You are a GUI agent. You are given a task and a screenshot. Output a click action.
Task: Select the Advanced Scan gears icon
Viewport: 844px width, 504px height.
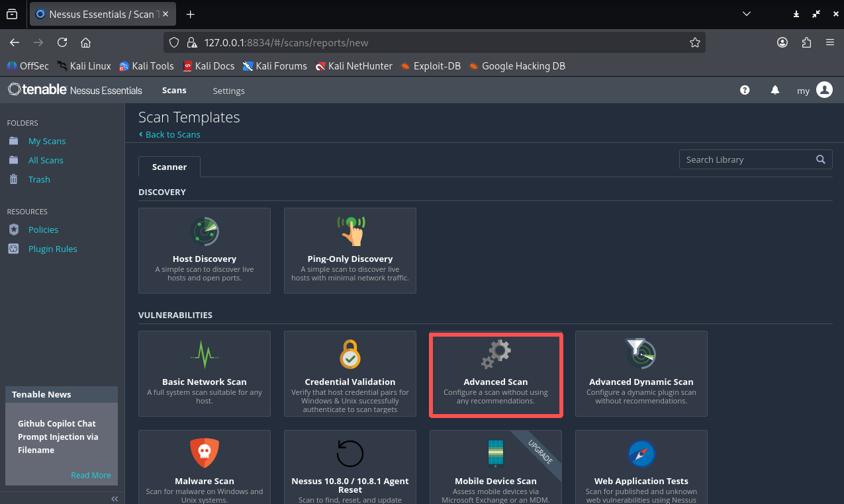(x=496, y=354)
